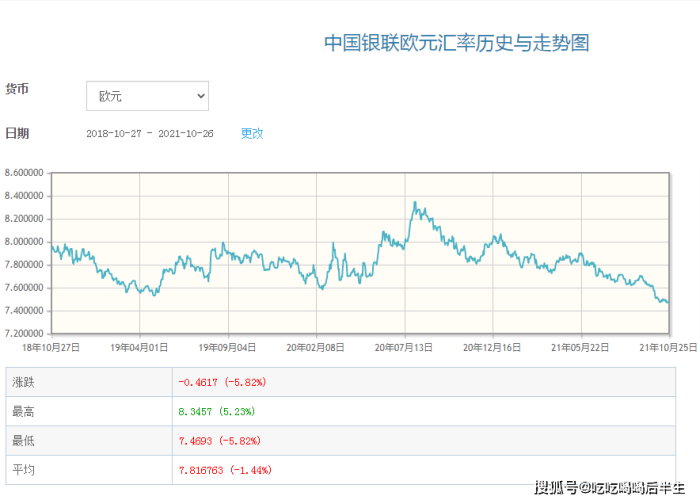This screenshot has width=700, height=500.
Task: Click x-axis date 20年02月08日
Action: tap(316, 347)
